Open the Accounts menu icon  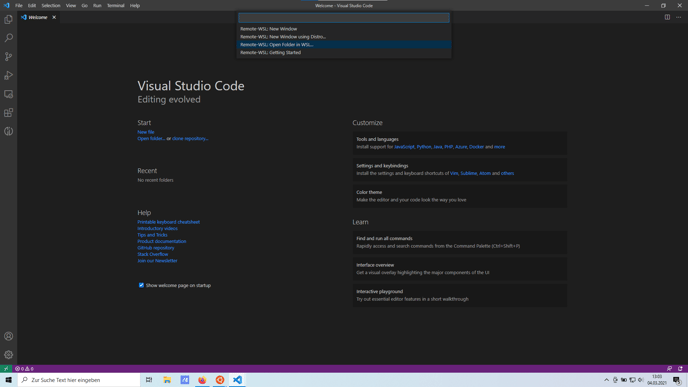coord(8,336)
